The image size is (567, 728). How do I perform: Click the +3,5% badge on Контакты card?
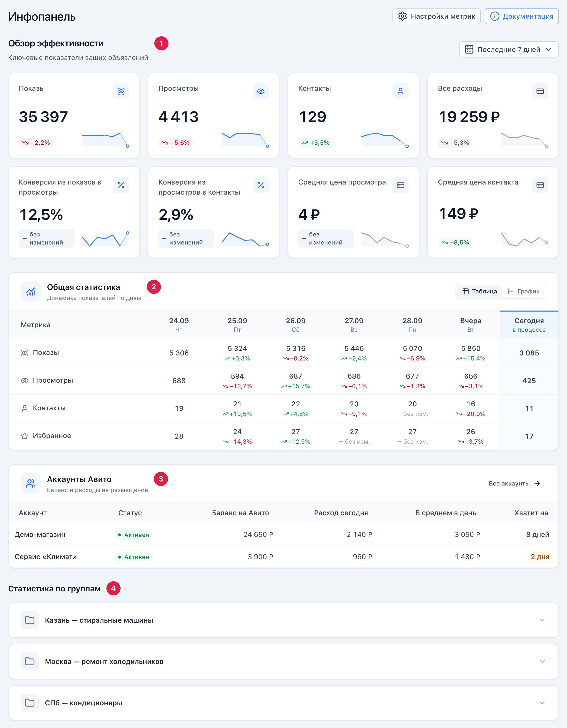pos(315,143)
